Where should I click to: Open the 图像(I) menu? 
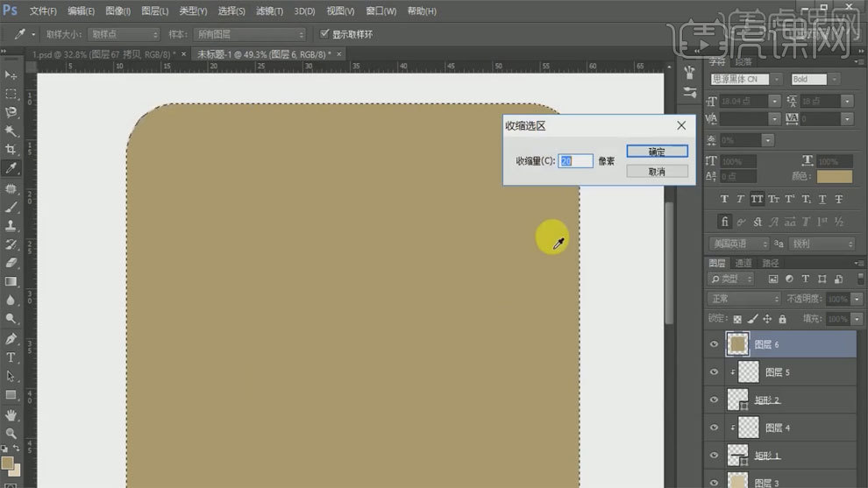[117, 11]
